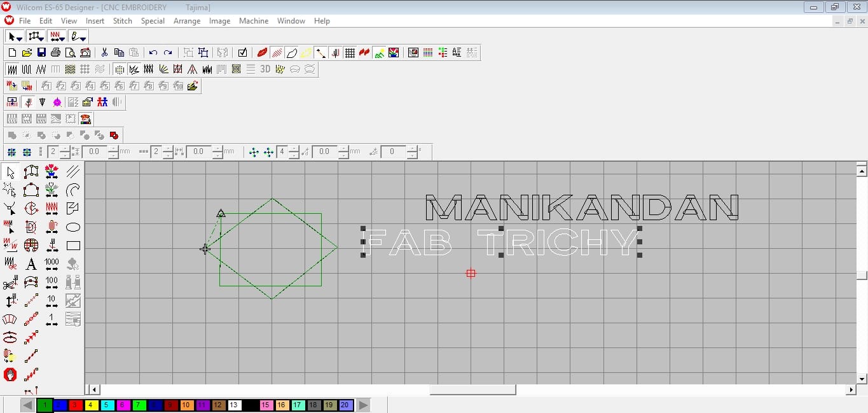Click the Print icon

[x=55, y=53]
